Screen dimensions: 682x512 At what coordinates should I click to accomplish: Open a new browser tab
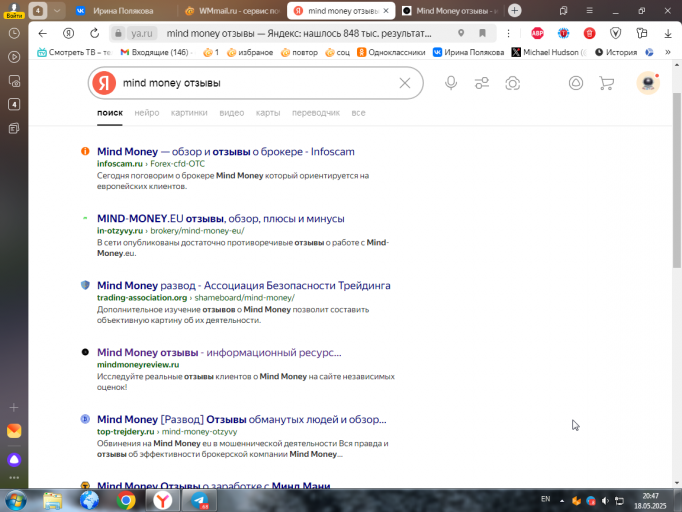pyautogui.click(x=515, y=10)
